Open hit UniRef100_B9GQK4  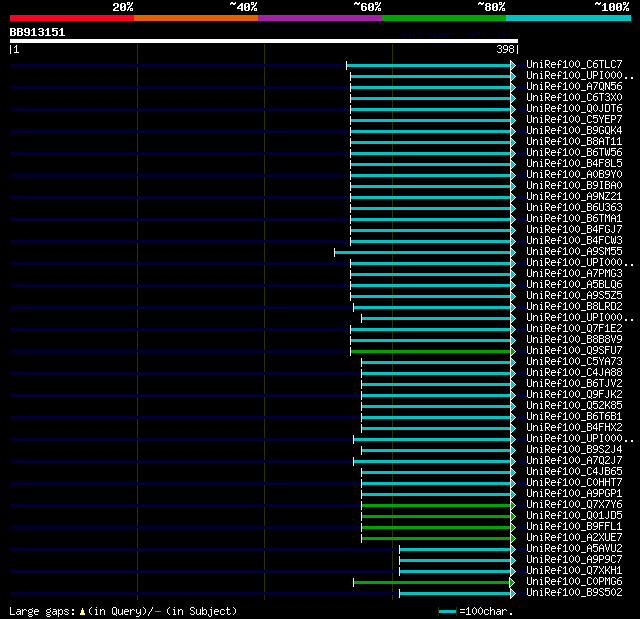[x=574, y=131]
